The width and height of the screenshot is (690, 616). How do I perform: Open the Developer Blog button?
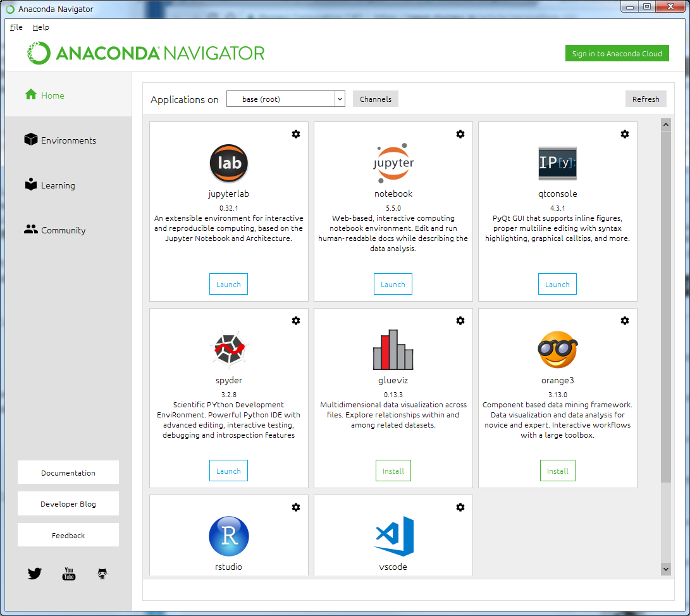(x=68, y=504)
